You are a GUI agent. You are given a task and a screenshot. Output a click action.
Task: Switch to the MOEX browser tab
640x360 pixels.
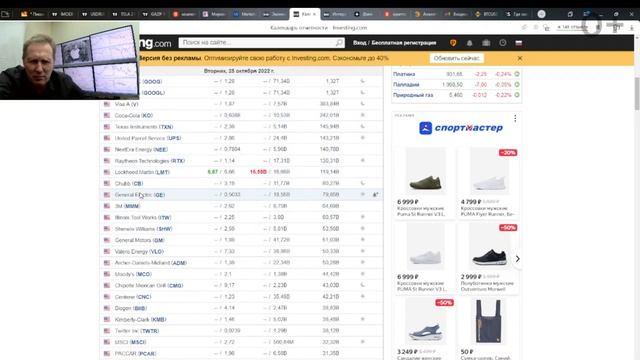[x=62, y=14]
